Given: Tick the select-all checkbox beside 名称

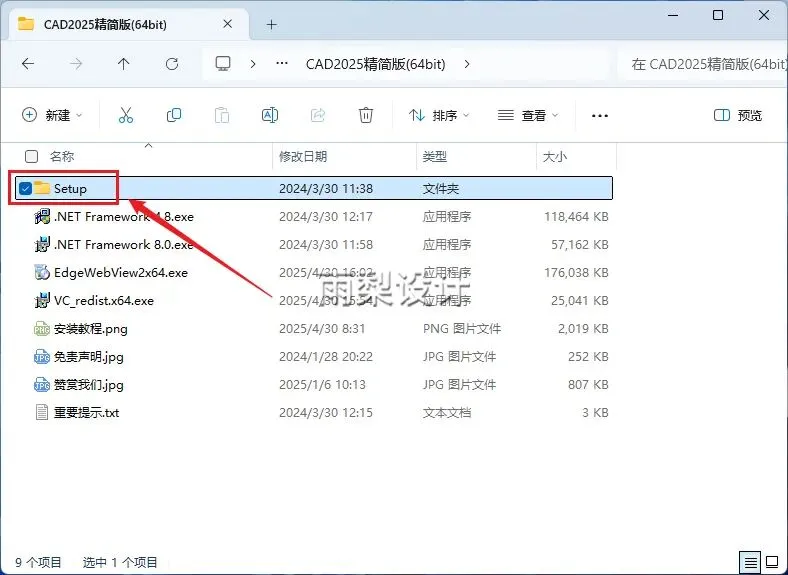Looking at the screenshot, I should 31,156.
